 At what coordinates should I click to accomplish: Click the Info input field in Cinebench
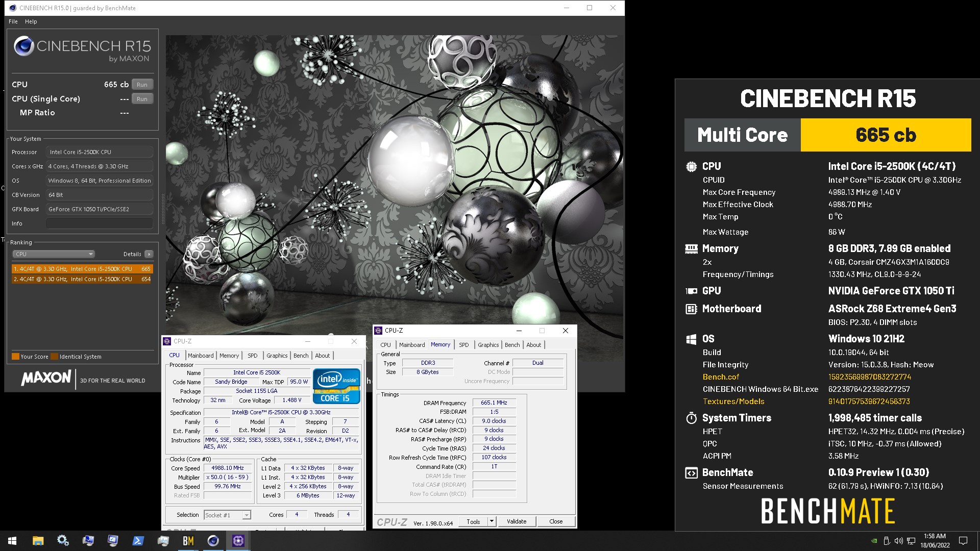100,223
